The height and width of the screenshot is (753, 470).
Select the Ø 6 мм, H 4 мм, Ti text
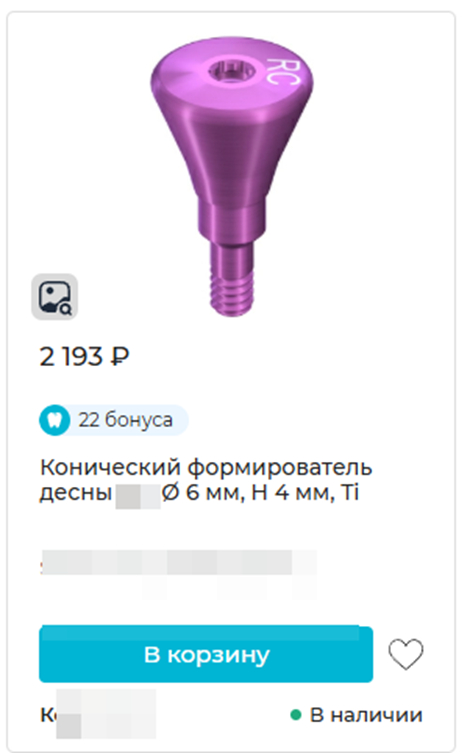tap(260, 493)
